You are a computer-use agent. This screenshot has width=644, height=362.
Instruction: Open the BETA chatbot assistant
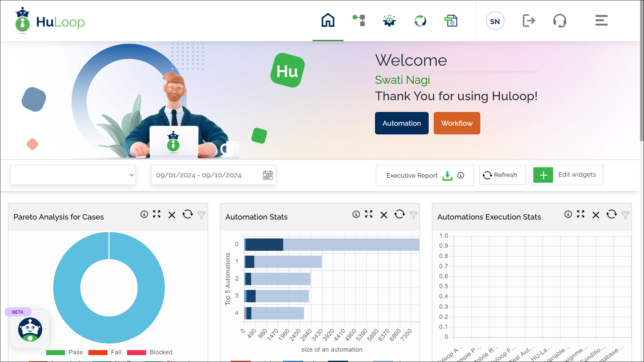pos(30,329)
